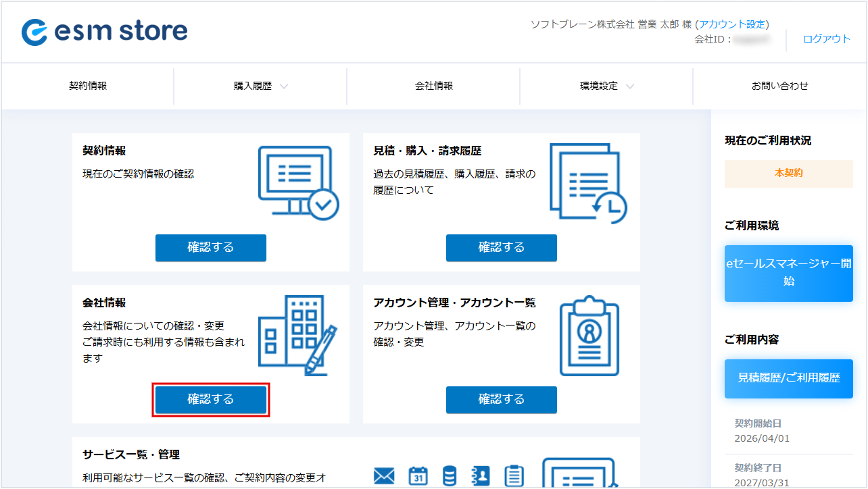Click the calendar icon showing 31
Image resolution: width=868 pixels, height=489 pixels.
pos(418,476)
